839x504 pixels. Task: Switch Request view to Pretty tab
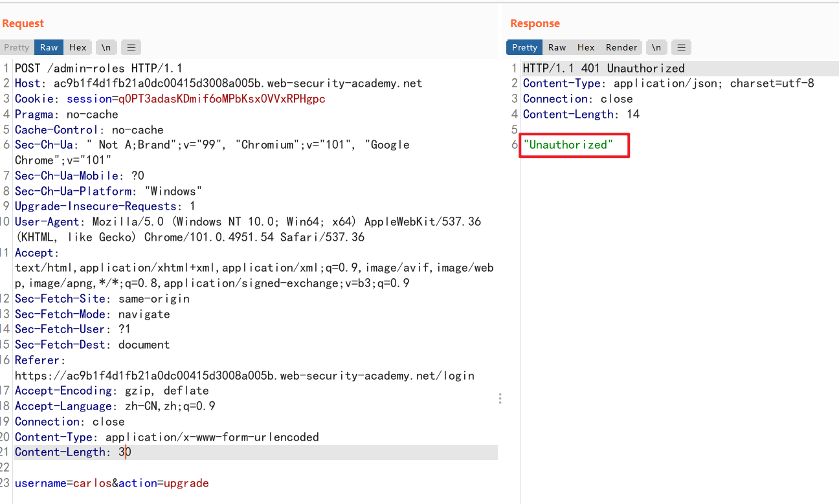17,47
